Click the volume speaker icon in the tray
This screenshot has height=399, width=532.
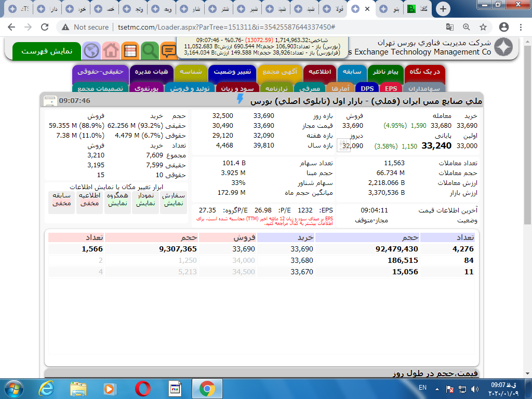(475, 389)
